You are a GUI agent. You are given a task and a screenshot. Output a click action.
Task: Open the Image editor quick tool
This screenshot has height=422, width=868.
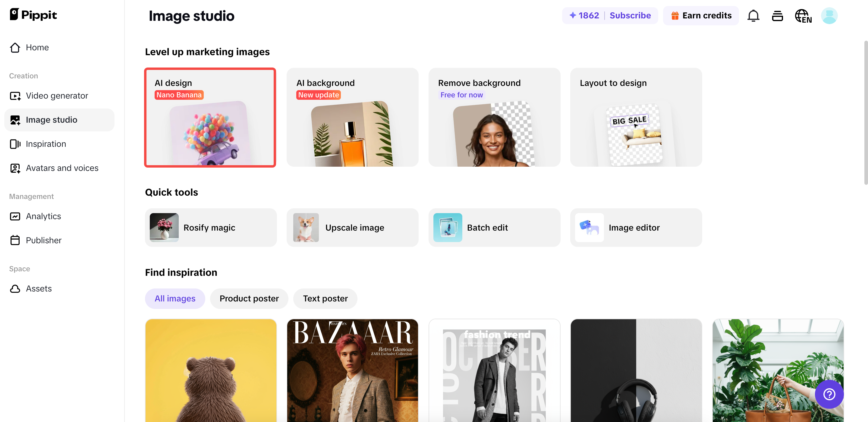(636, 228)
